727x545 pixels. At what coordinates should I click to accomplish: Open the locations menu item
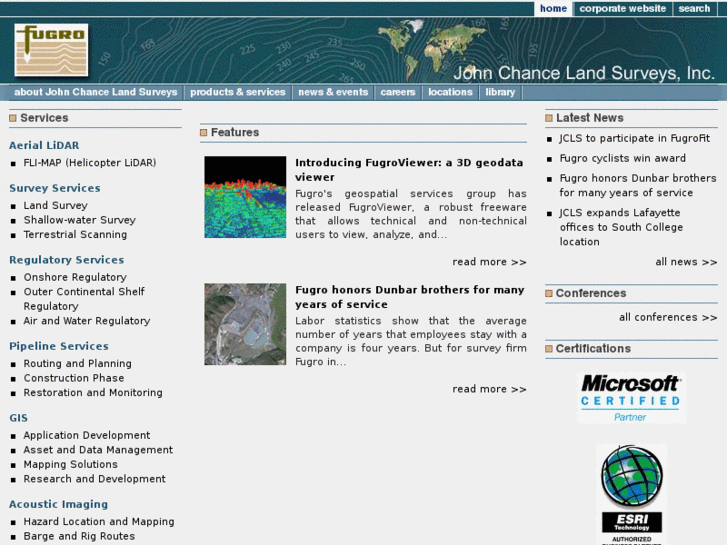(x=450, y=92)
